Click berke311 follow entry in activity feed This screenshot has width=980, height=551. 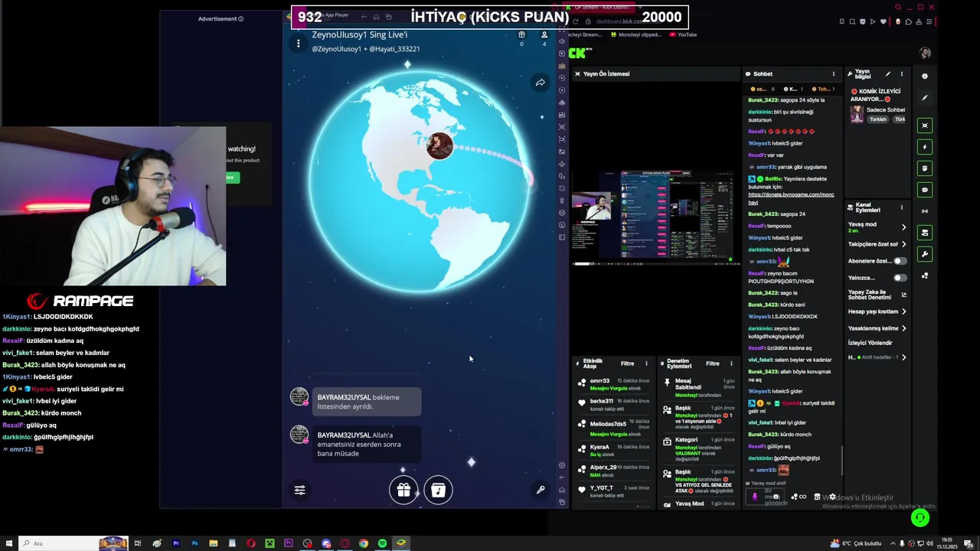tap(615, 404)
